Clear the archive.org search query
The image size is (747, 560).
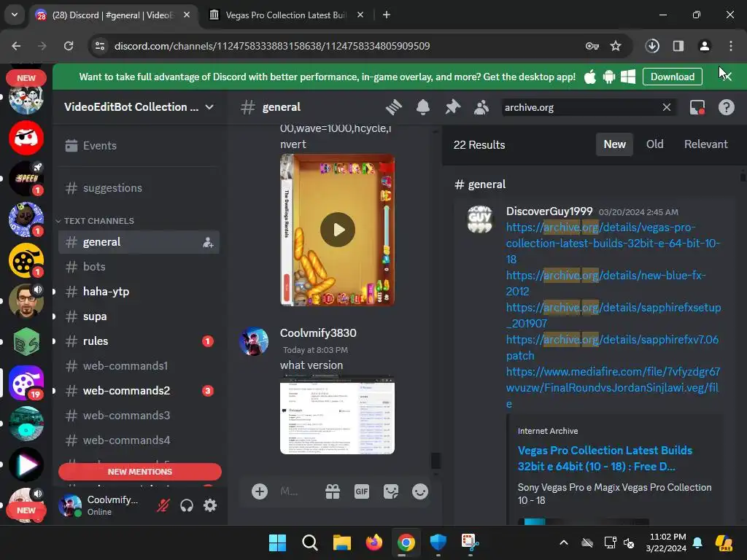667,107
